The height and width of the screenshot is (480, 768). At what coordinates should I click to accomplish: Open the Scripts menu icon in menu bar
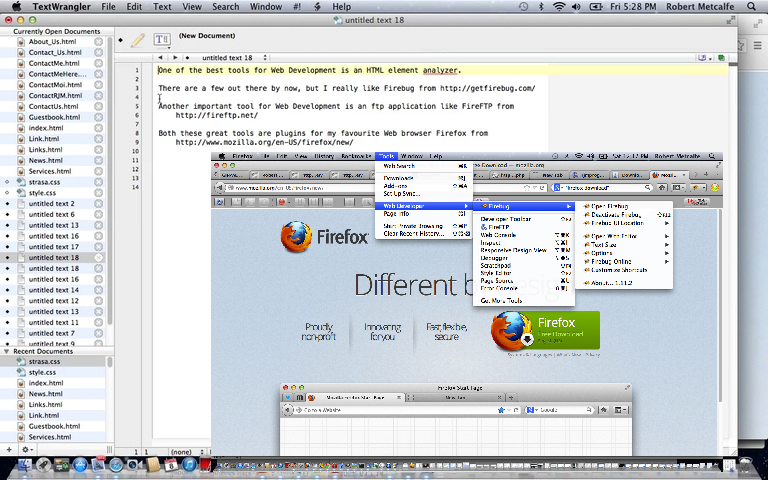pyautogui.click(x=317, y=7)
